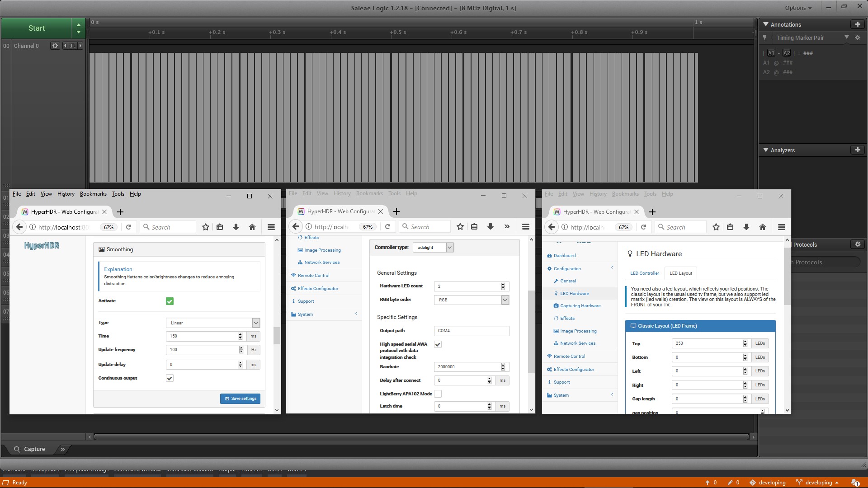Click home icon in left browser window
The image size is (868, 488).
pyautogui.click(x=252, y=227)
